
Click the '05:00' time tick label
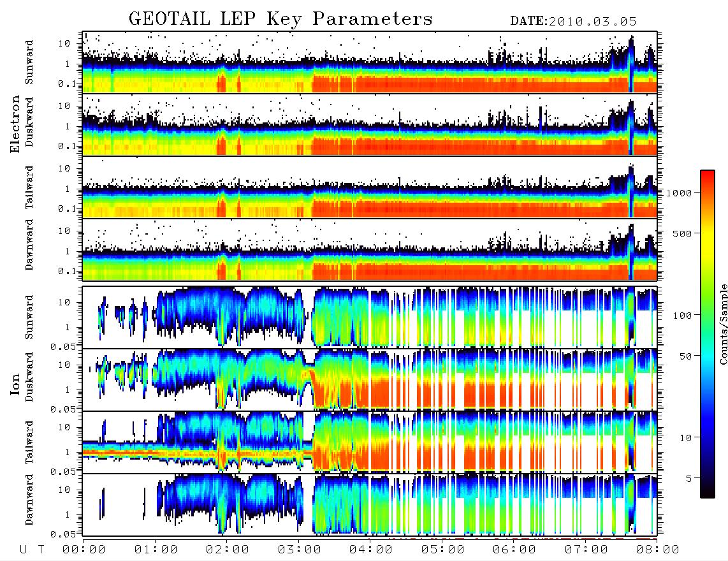point(443,550)
